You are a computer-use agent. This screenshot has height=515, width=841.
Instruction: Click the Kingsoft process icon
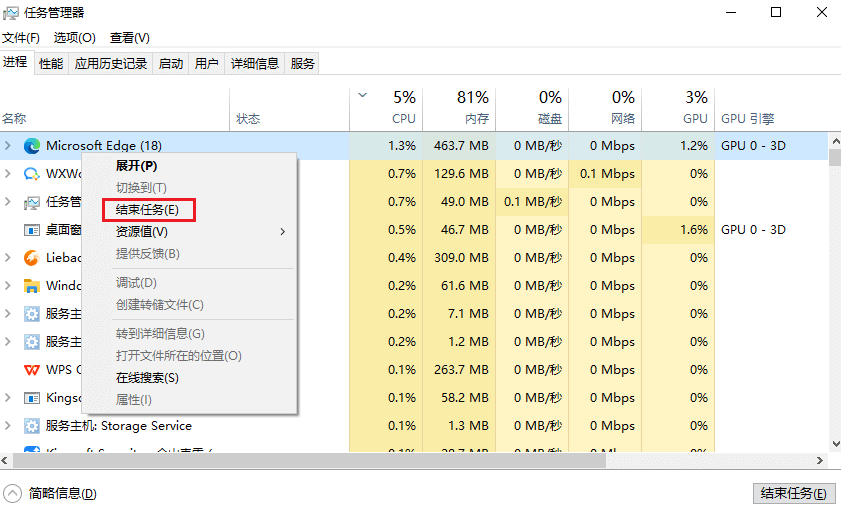click(x=32, y=398)
